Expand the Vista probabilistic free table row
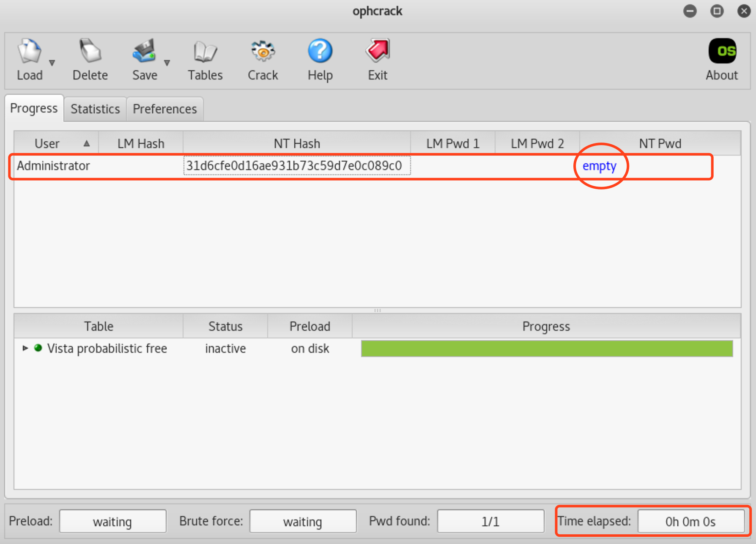The height and width of the screenshot is (544, 756). pos(25,348)
